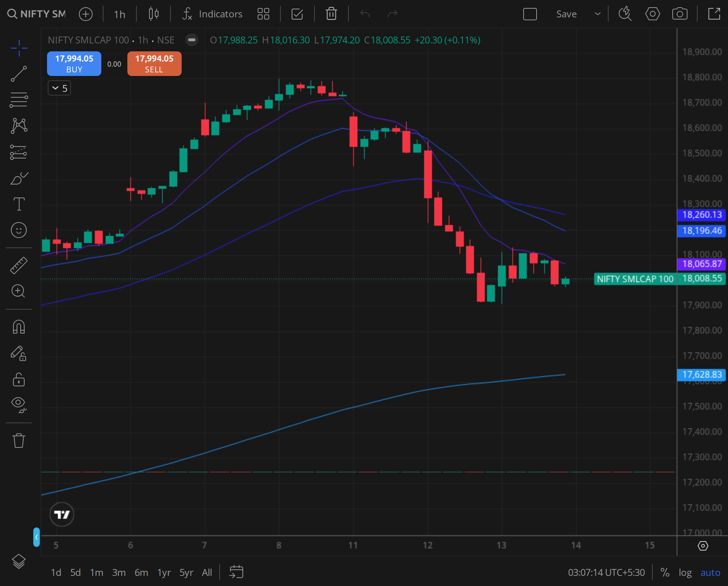
Task: Click the 18,260.13 moving average price label
Action: coord(702,215)
